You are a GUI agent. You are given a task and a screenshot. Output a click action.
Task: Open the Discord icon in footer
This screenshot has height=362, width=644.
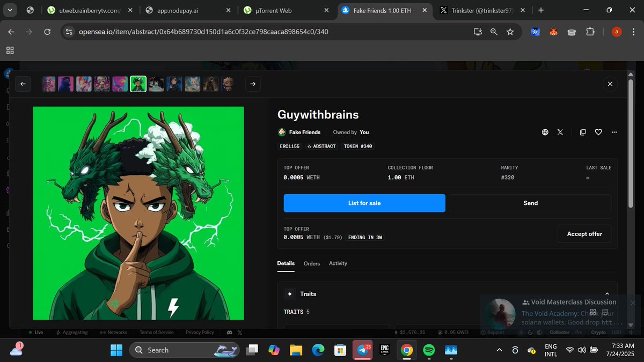click(x=230, y=333)
